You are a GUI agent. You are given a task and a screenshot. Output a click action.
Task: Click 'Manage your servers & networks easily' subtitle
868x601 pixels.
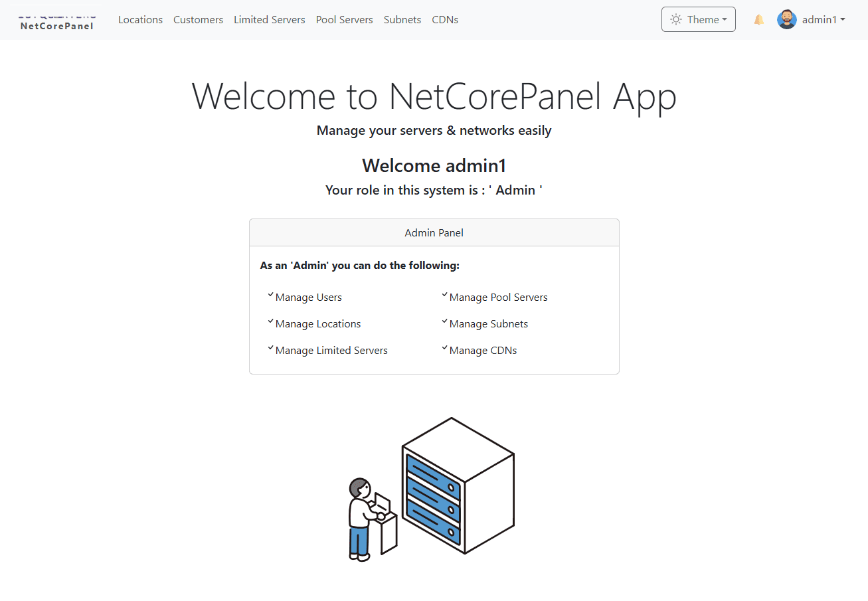click(x=434, y=130)
